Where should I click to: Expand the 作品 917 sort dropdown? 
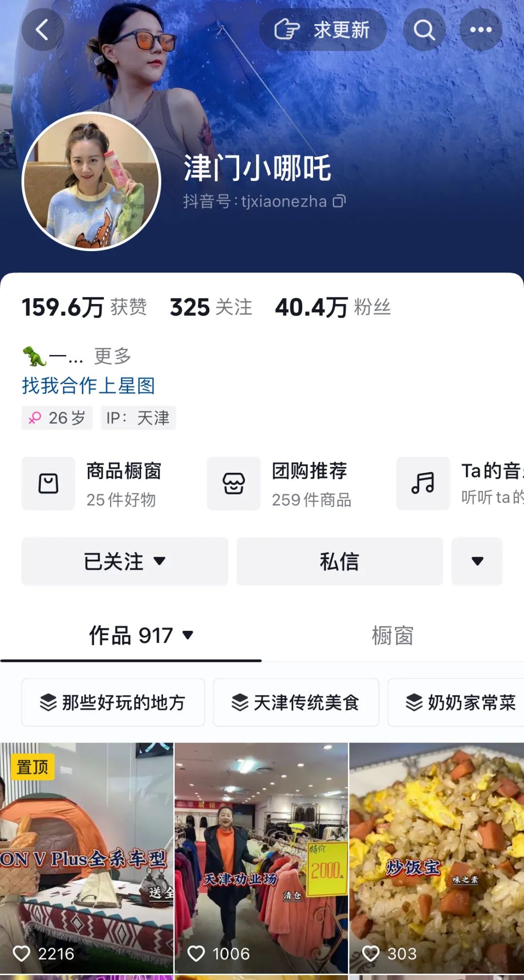[x=188, y=635]
